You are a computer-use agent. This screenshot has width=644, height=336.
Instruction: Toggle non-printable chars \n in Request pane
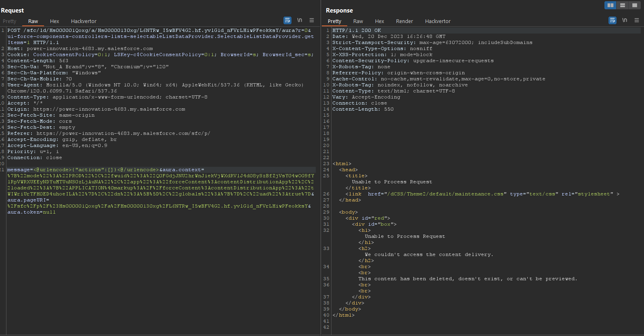[300, 20]
